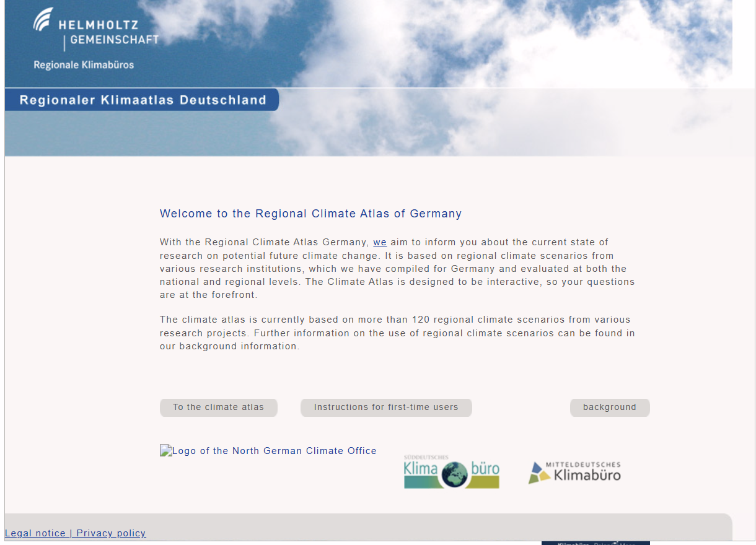Screen dimensions: 756x545
Task: Click 'Instructions for first-time users'
Action: click(x=385, y=407)
